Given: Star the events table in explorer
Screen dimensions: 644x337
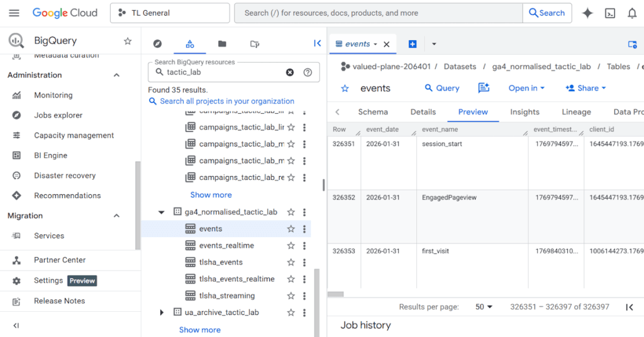Looking at the screenshot, I should 291,229.
